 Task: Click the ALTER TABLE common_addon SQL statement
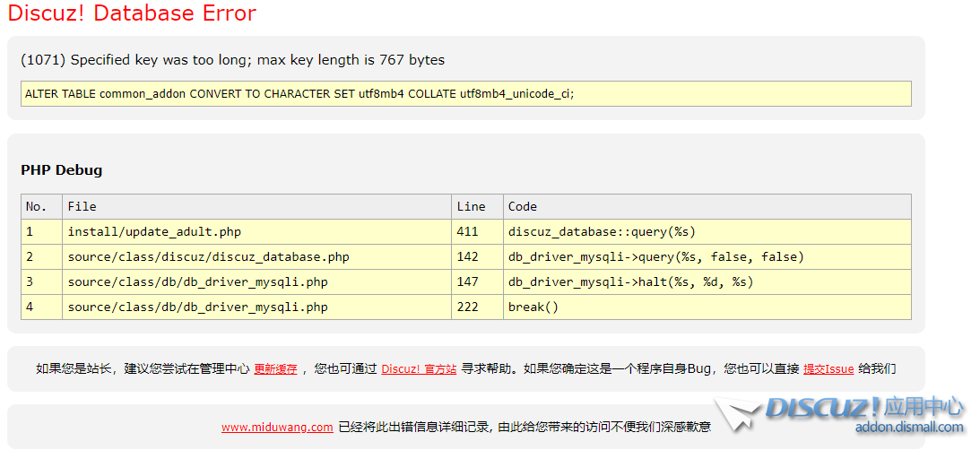click(x=465, y=94)
